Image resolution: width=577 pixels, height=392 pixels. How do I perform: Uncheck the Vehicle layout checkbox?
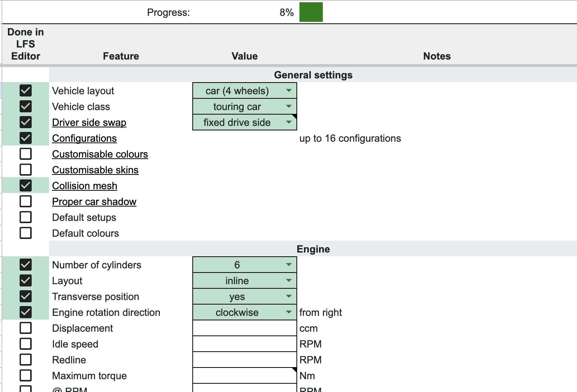26,90
